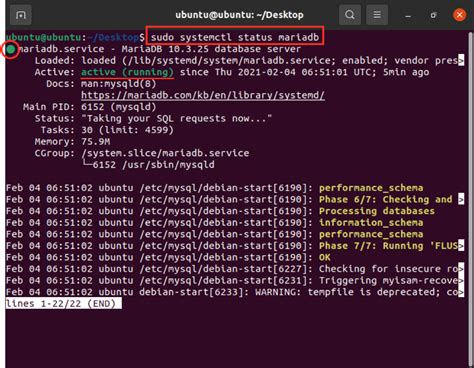This screenshot has height=368, width=474.
Task: Click the 'ubuntu@ubuntu' shell prompt
Action: (x=44, y=37)
